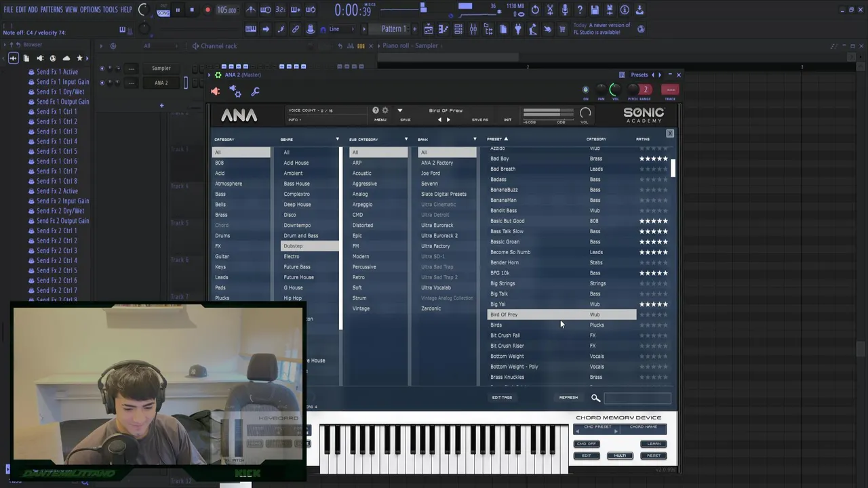The width and height of the screenshot is (868, 488).
Task: Arm the red record button
Action: 208,10
